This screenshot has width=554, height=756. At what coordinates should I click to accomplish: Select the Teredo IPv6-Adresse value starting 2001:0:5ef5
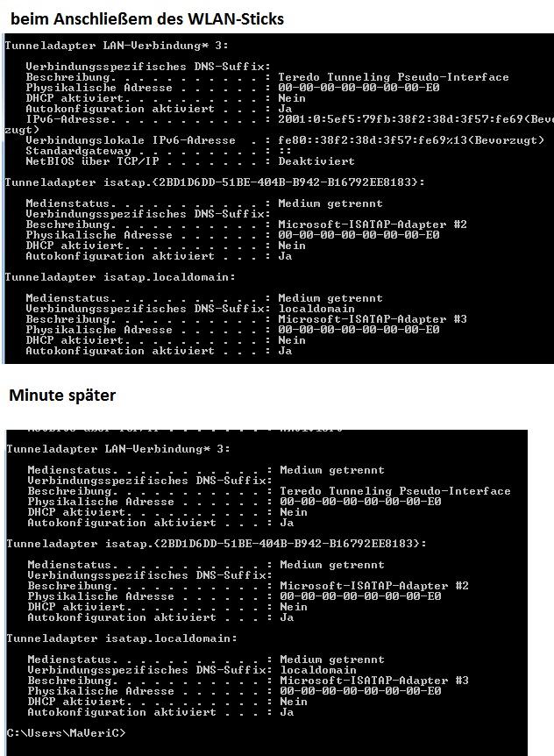(x=415, y=119)
